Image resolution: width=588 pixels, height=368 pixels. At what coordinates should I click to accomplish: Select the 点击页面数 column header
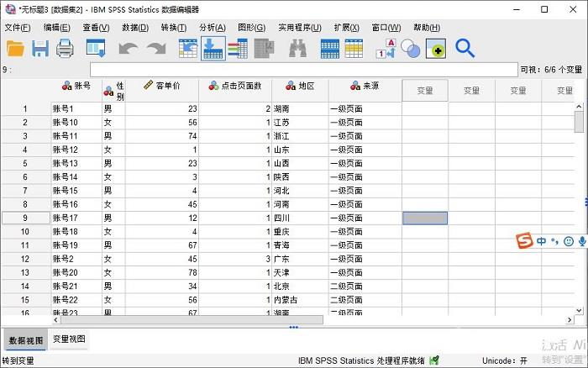pyautogui.click(x=235, y=91)
